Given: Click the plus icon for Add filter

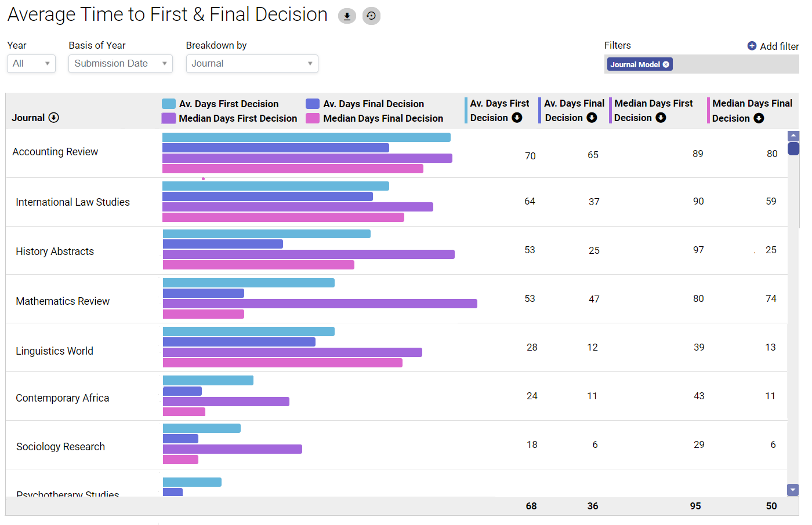Looking at the screenshot, I should click(x=752, y=46).
